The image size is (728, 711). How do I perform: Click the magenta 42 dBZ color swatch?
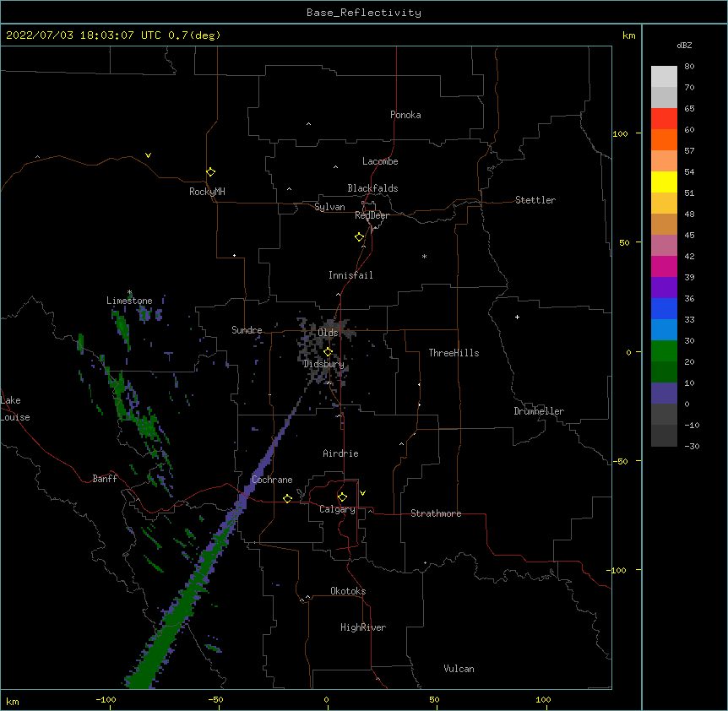664,266
